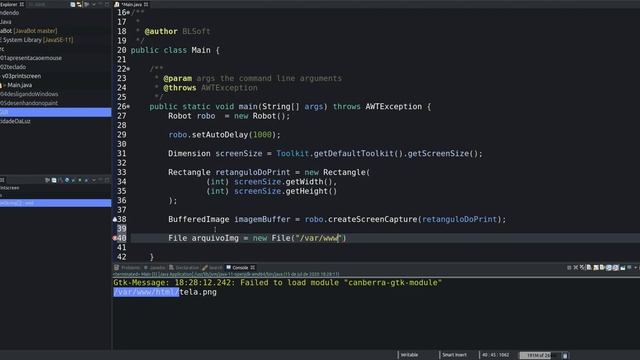Run garbage collector trash icon

tap(565, 356)
